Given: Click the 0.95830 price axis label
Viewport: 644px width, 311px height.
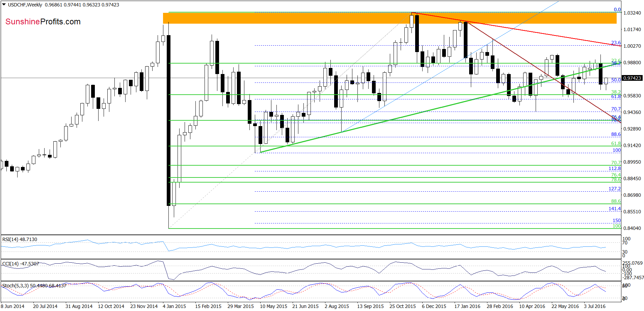Looking at the screenshot, I should (x=632, y=96).
